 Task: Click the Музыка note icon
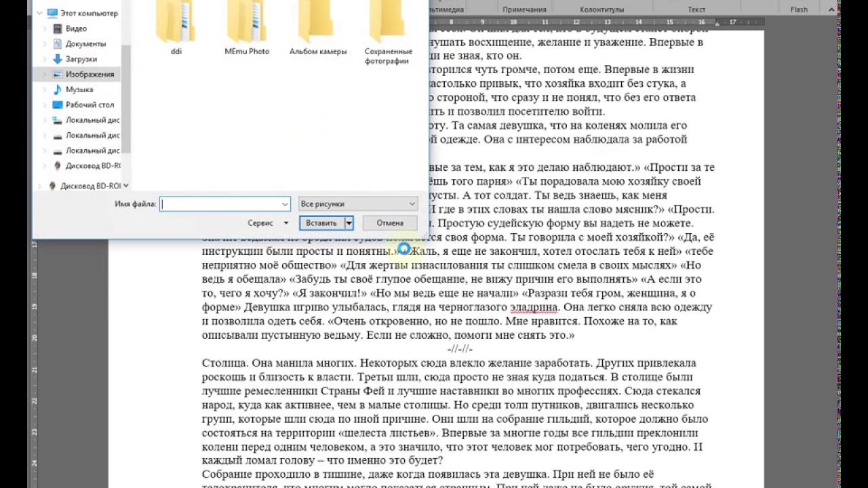coord(58,89)
